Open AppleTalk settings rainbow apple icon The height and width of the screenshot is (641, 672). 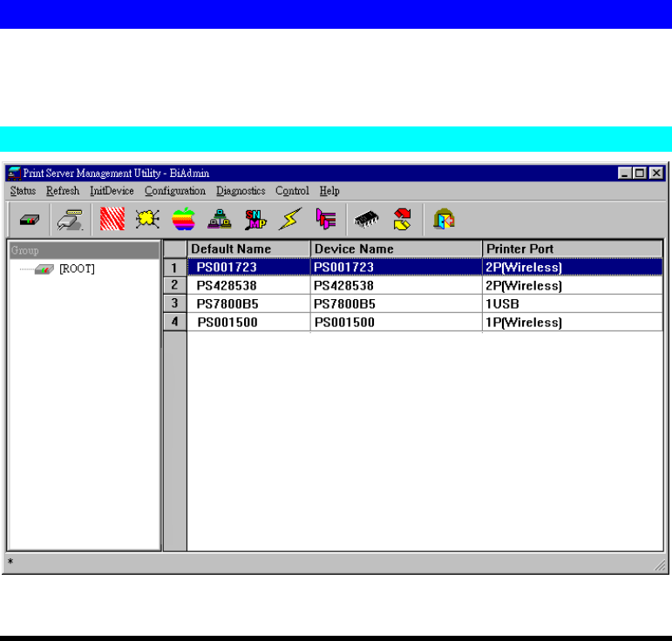(x=183, y=219)
